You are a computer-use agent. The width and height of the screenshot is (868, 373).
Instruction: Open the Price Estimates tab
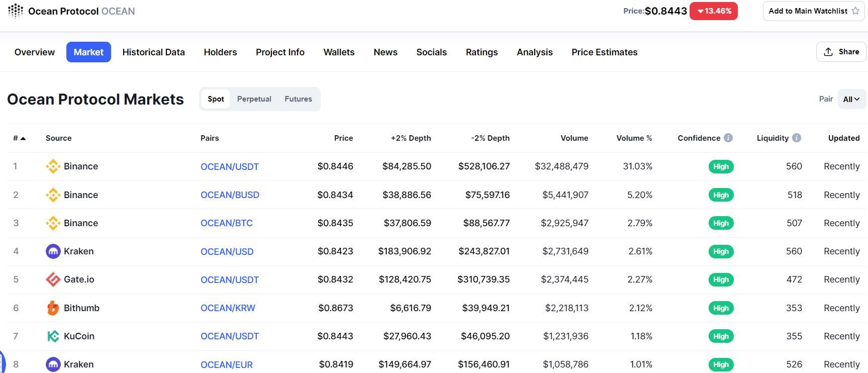coord(605,52)
